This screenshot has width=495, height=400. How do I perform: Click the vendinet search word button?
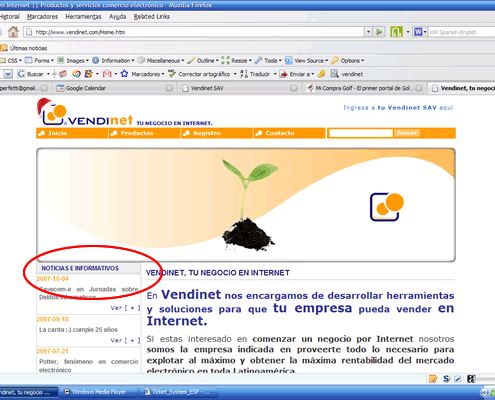(347, 74)
